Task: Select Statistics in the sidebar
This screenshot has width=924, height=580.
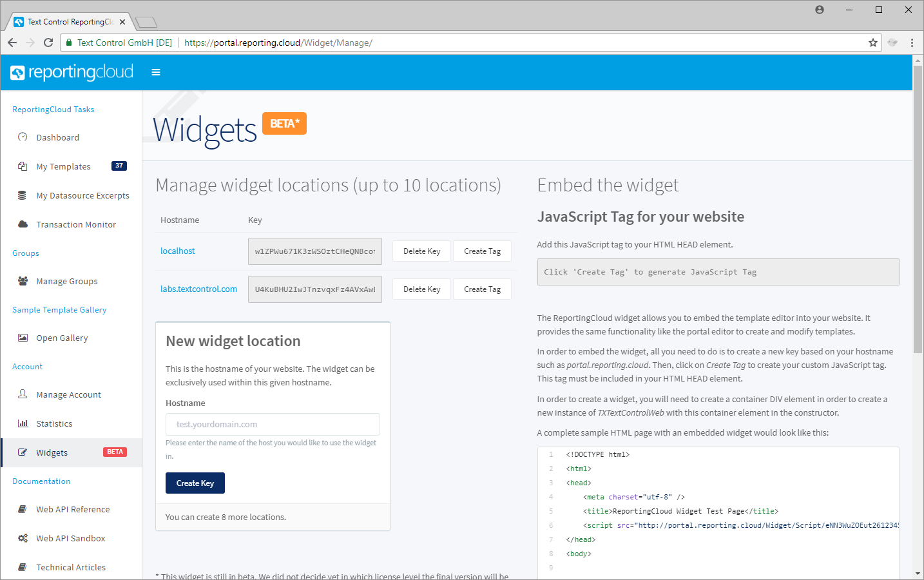Action: (x=54, y=423)
